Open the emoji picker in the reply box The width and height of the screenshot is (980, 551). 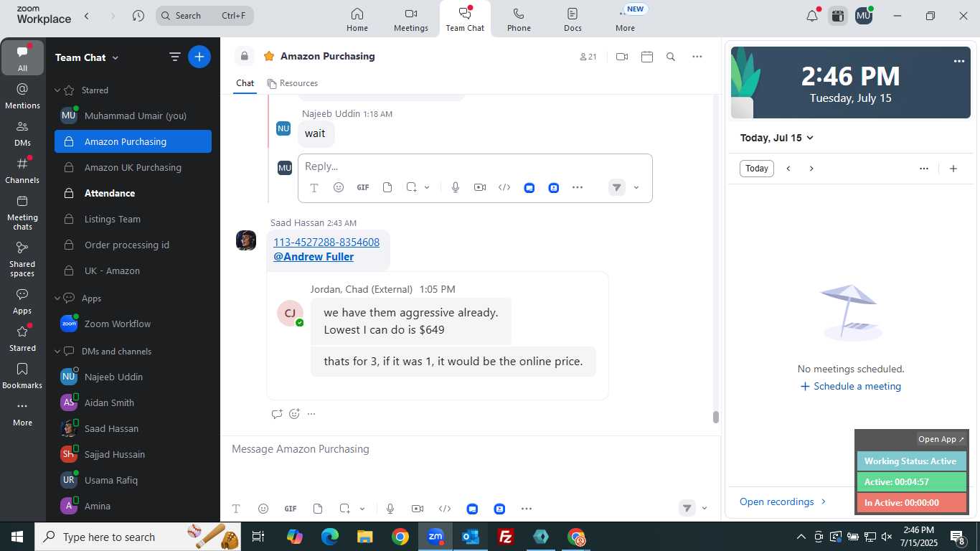pos(339,187)
